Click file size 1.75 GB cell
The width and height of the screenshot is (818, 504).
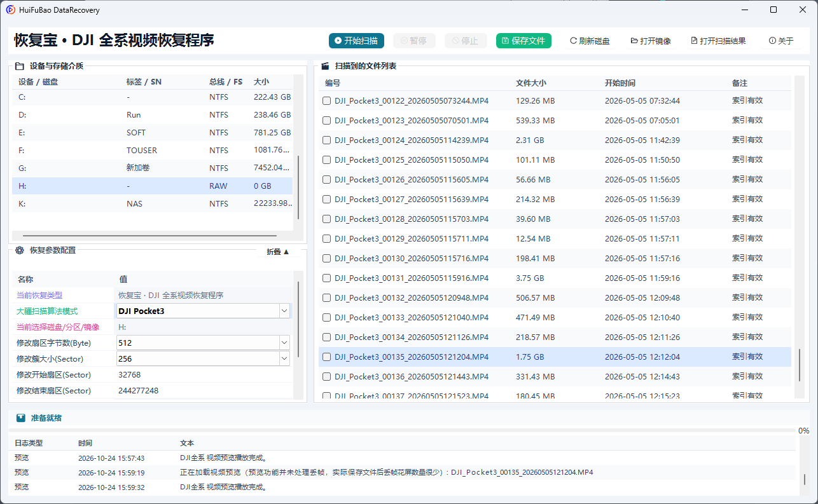(530, 357)
